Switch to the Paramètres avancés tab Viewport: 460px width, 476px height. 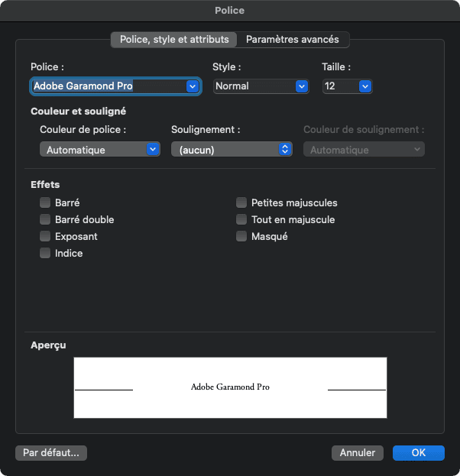click(293, 40)
